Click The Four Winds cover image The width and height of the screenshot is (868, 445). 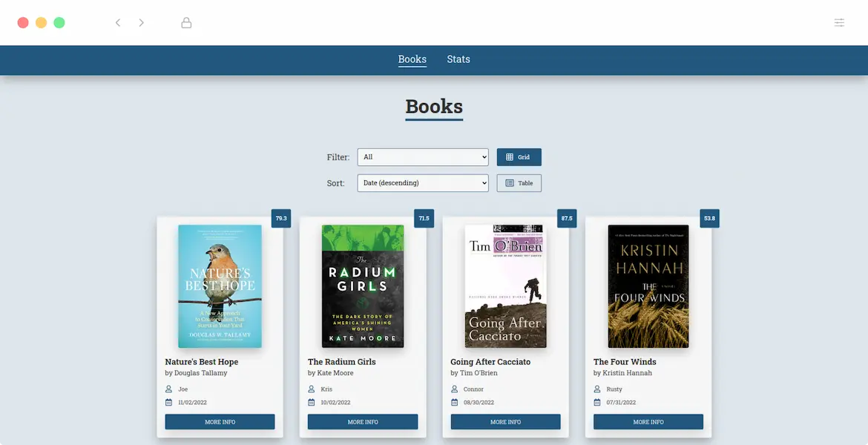tap(648, 286)
